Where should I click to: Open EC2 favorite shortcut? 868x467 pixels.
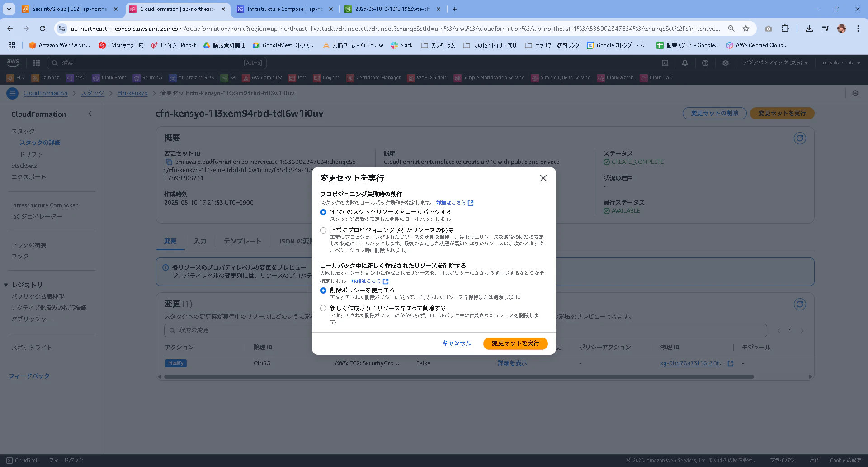pos(16,78)
